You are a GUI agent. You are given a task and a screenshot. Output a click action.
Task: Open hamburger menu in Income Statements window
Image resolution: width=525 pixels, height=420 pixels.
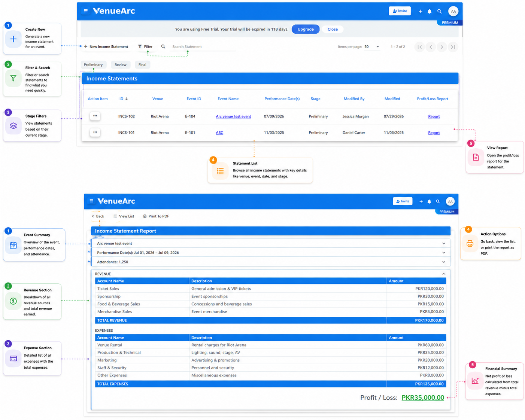pos(86,11)
